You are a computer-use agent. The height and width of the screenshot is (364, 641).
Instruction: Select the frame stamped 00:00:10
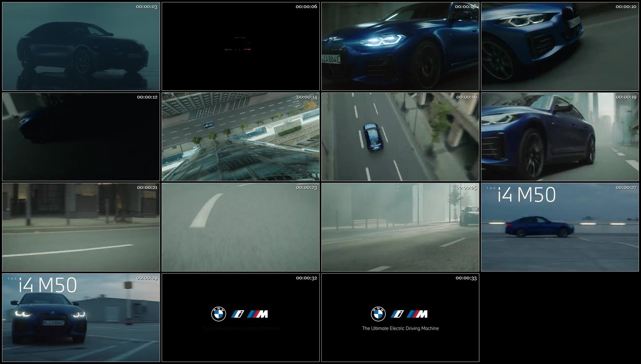(x=560, y=46)
